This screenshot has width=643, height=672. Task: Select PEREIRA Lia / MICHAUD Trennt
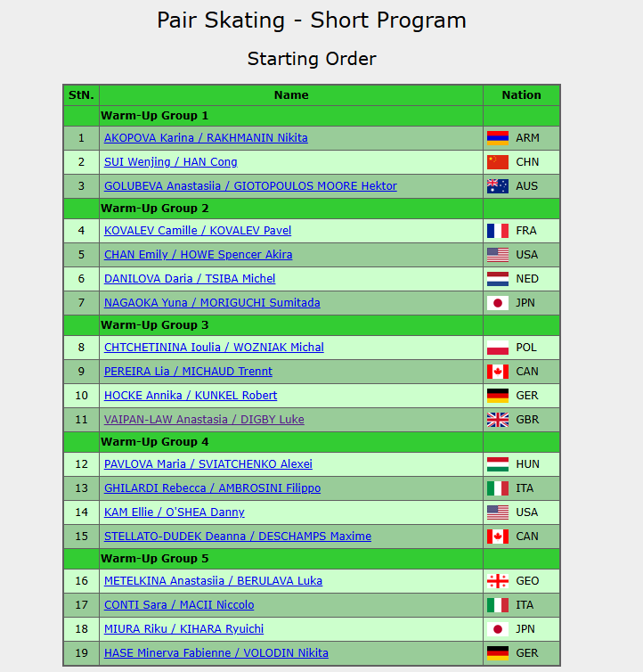pos(188,372)
